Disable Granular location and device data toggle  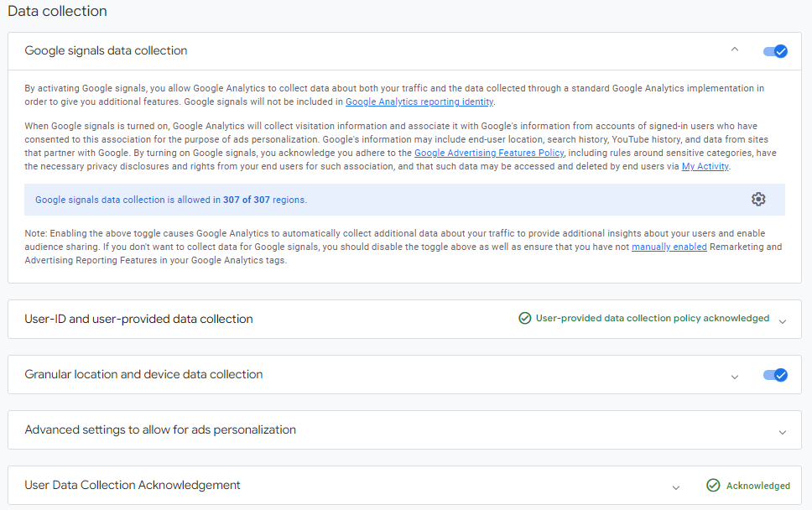[775, 375]
